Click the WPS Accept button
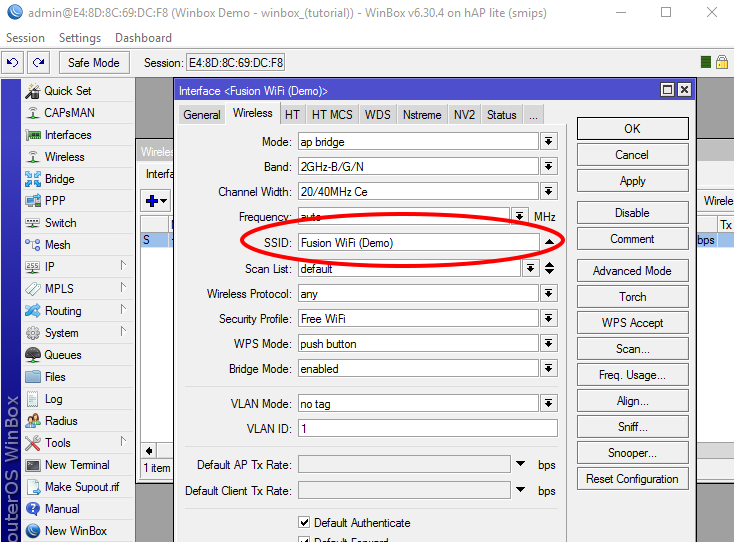This screenshot has height=542, width=734. click(632, 323)
